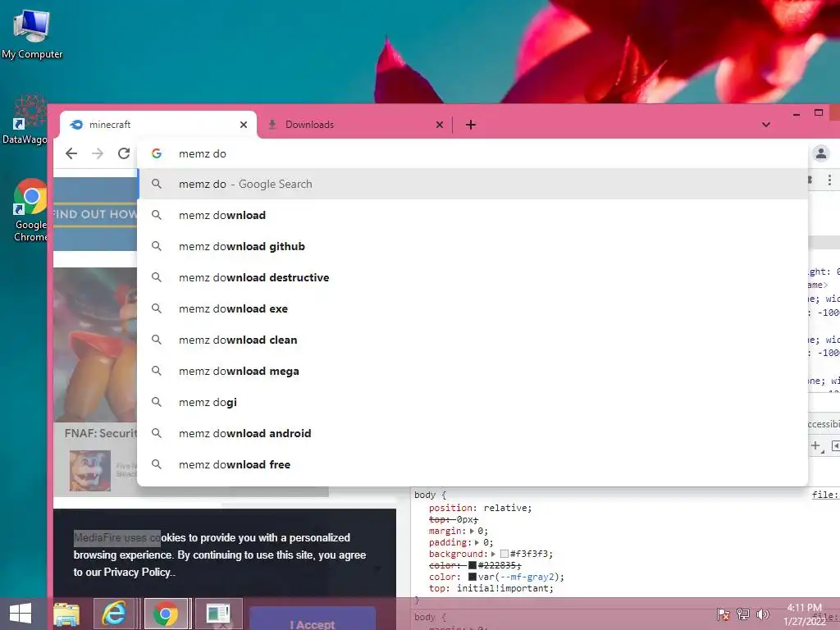Click the FNAF game artwork image on MediaFire page
The height and width of the screenshot is (630, 840).
click(95, 345)
